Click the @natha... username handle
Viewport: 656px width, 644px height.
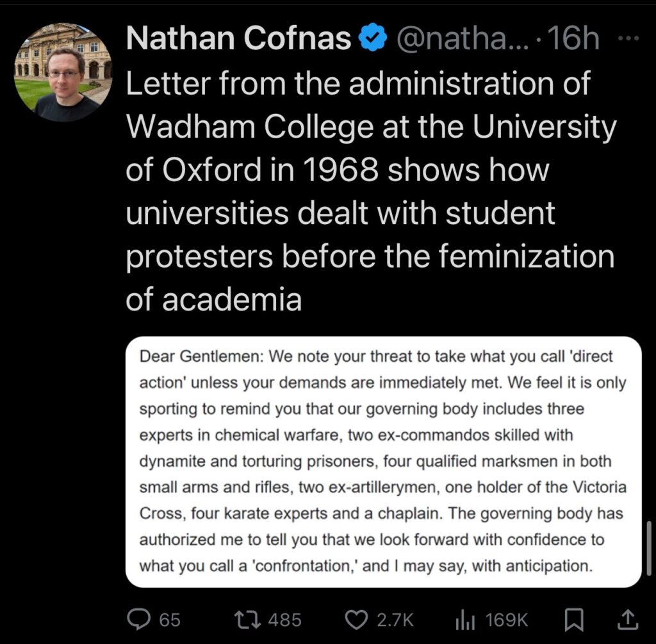(461, 40)
